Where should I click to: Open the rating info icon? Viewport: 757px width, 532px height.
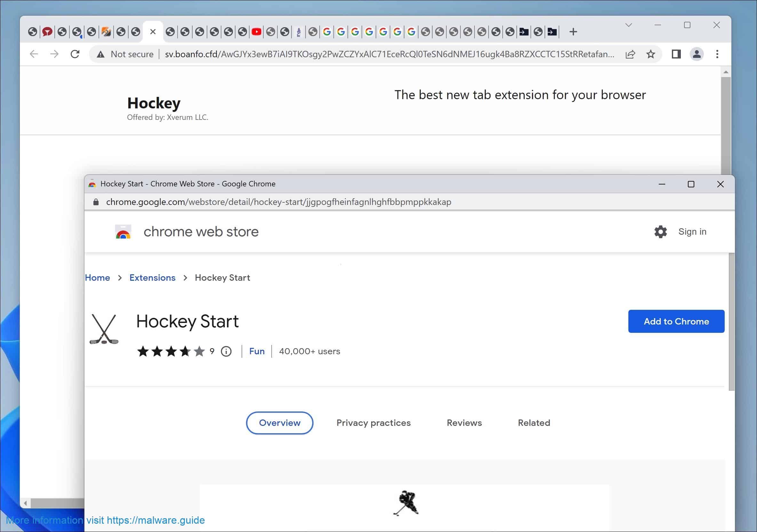tap(226, 351)
